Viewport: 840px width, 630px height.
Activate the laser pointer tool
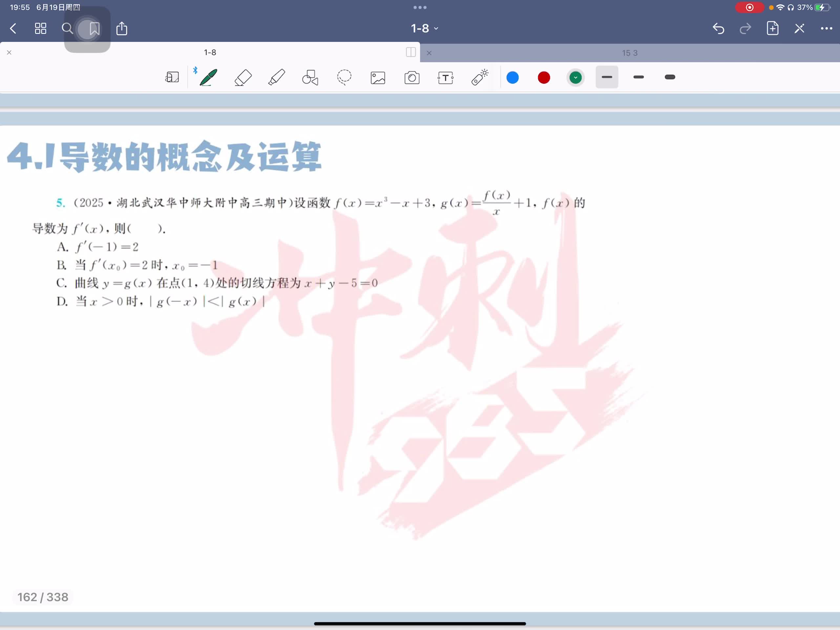click(480, 77)
